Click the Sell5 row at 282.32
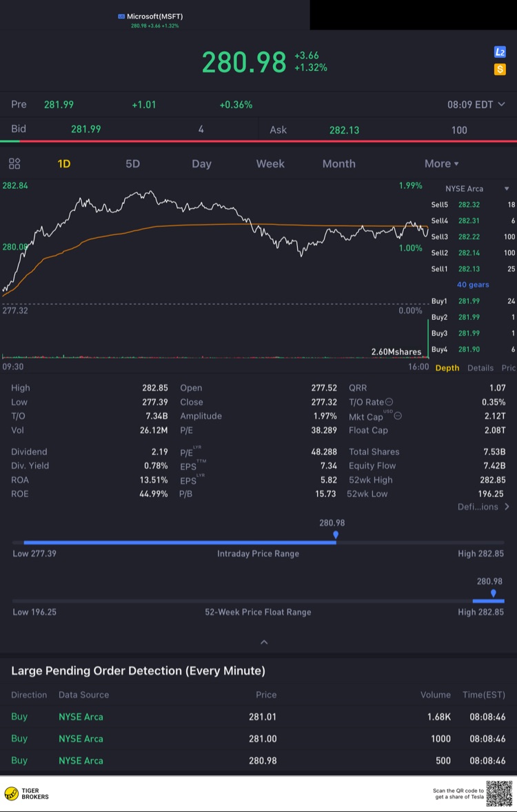The height and width of the screenshot is (812, 517). 473,205
